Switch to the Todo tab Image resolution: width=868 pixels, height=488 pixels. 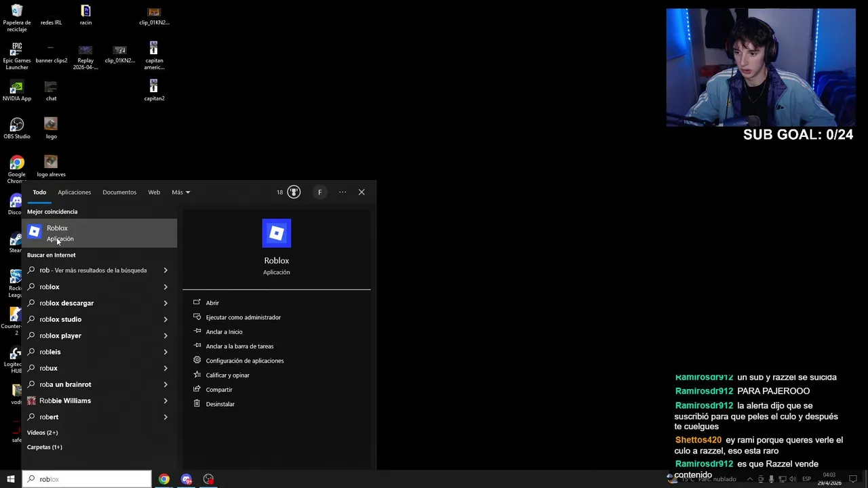[x=39, y=192]
